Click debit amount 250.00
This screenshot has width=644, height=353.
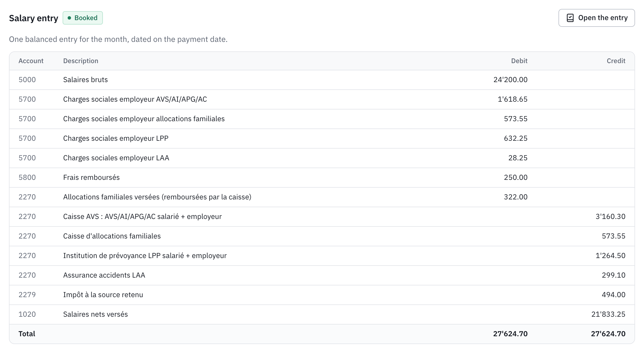[x=516, y=177]
